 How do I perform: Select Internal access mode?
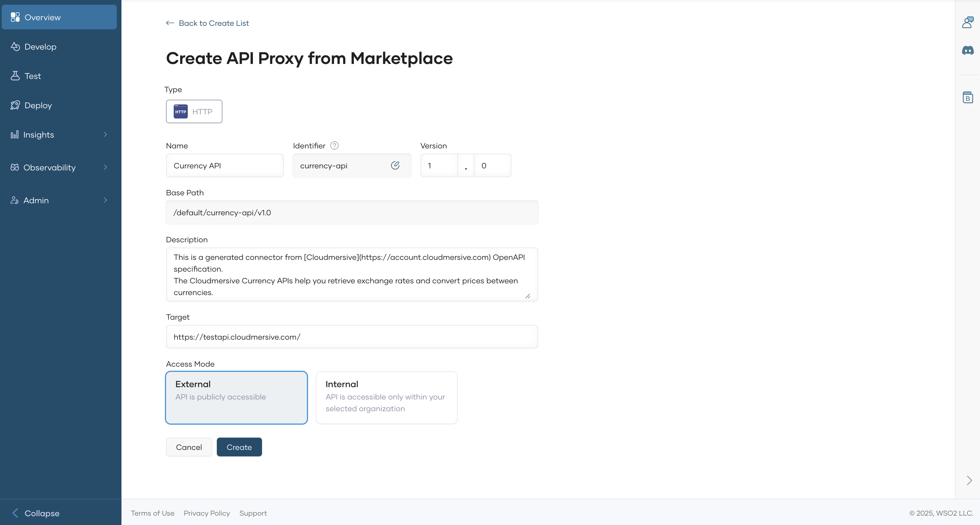click(x=386, y=397)
